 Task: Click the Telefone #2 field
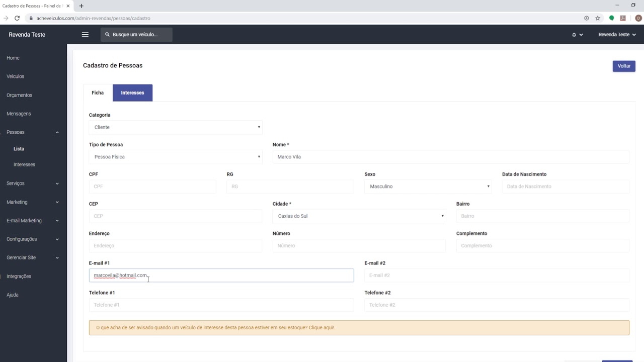[x=497, y=305]
